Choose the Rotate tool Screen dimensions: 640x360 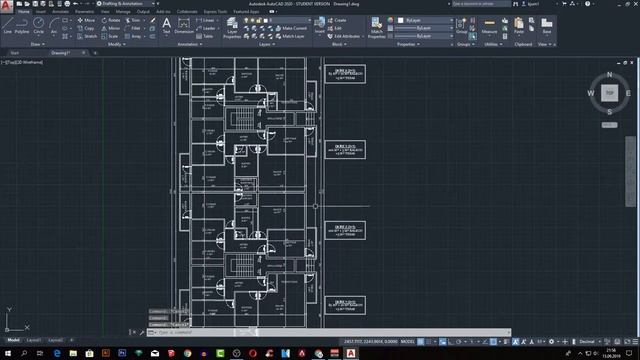[x=111, y=20]
